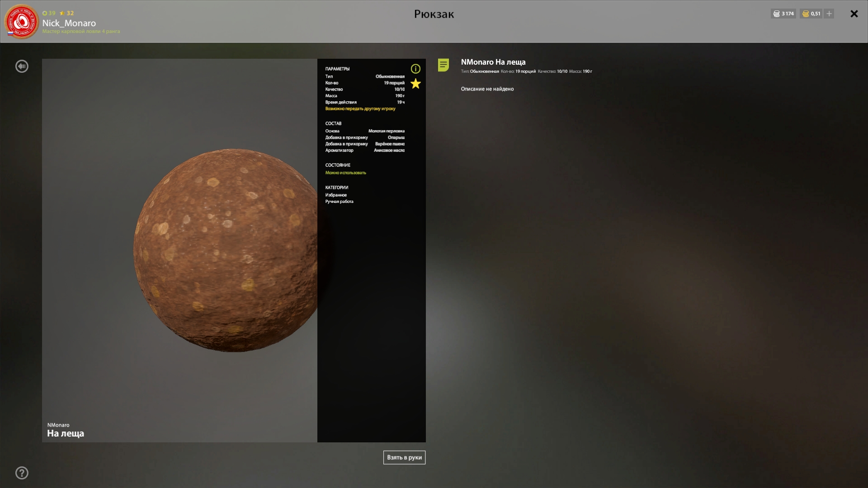This screenshot has width=868, height=488.
Task: Click the level 39 indicator
Action: click(x=49, y=13)
